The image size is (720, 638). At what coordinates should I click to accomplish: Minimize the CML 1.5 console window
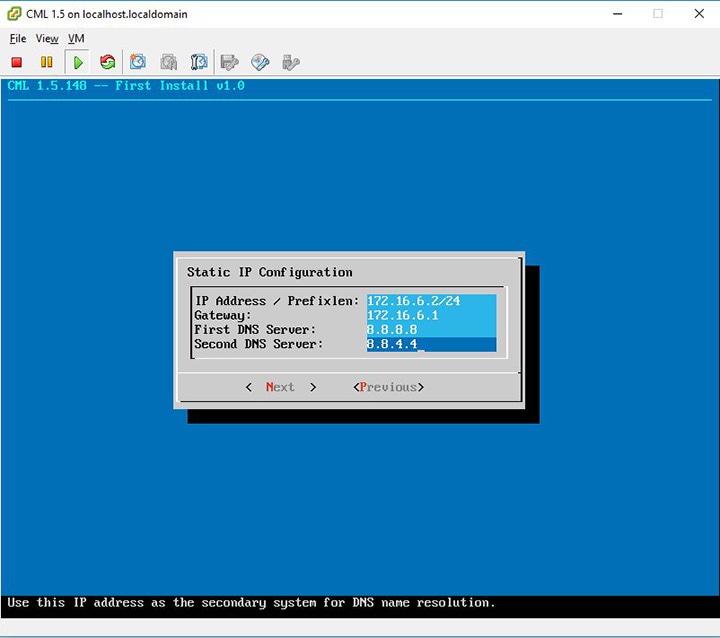[618, 14]
